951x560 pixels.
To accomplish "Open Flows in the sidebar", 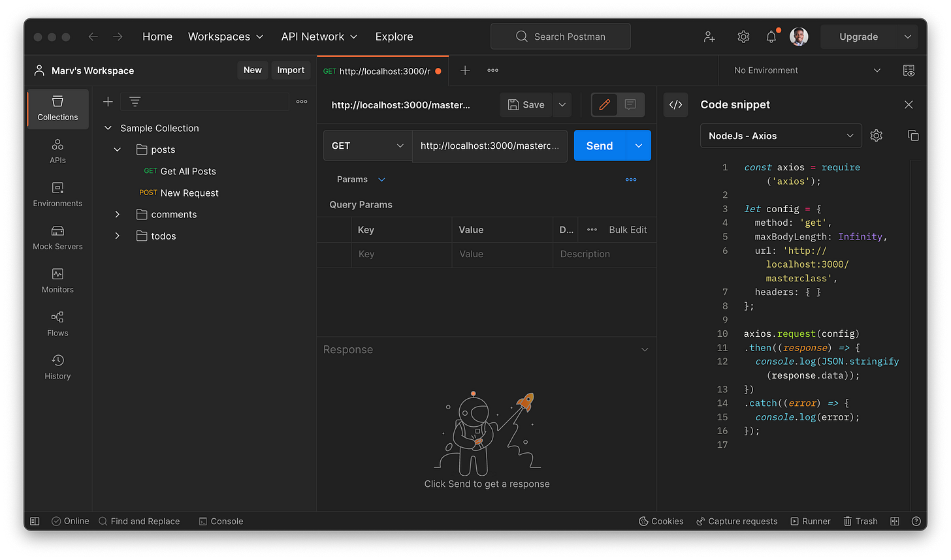I will pyautogui.click(x=57, y=324).
